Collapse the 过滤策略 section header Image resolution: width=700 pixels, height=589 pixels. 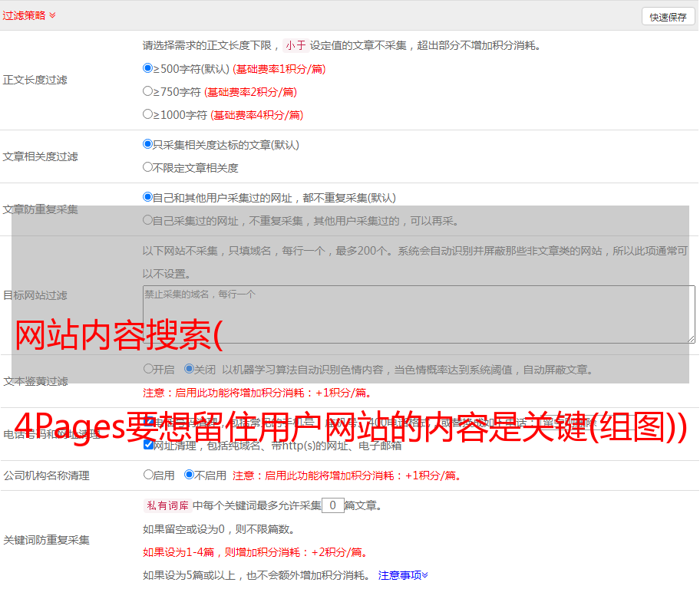[29, 15]
